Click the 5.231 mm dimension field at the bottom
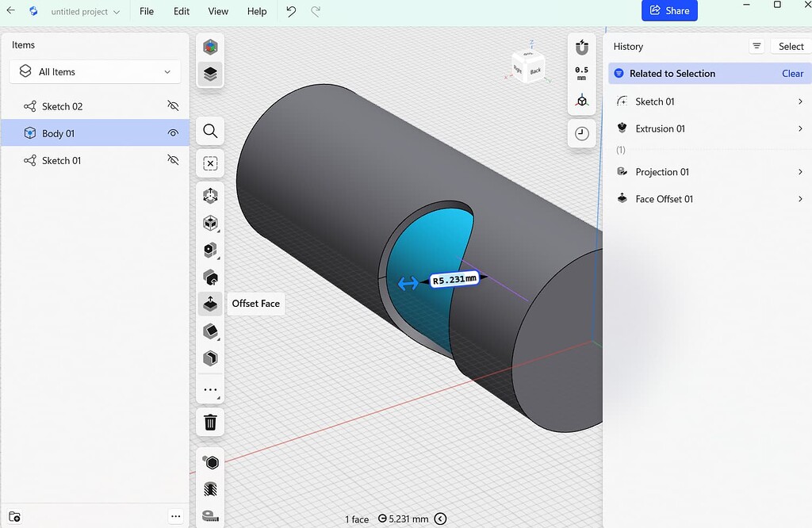The height and width of the screenshot is (528, 812). 407,518
